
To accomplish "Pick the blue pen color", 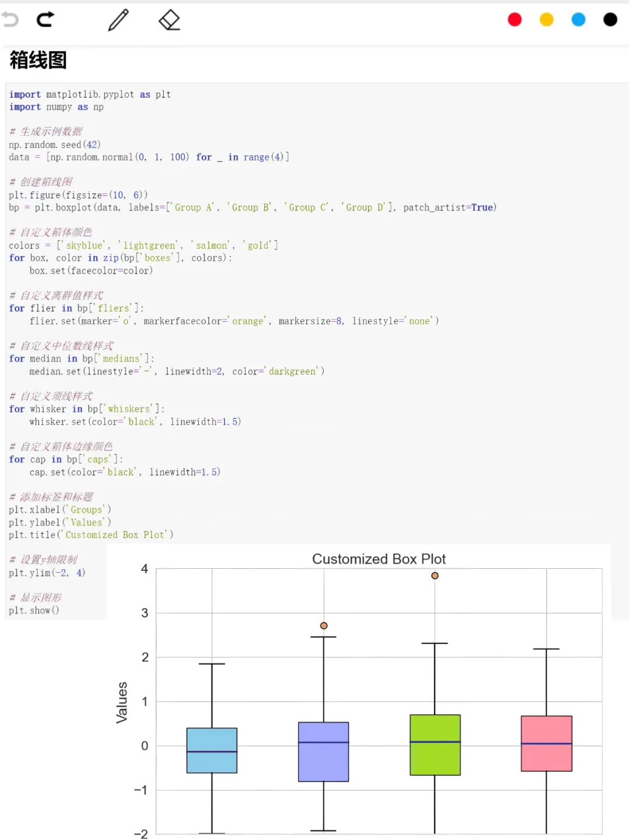I will coord(578,20).
